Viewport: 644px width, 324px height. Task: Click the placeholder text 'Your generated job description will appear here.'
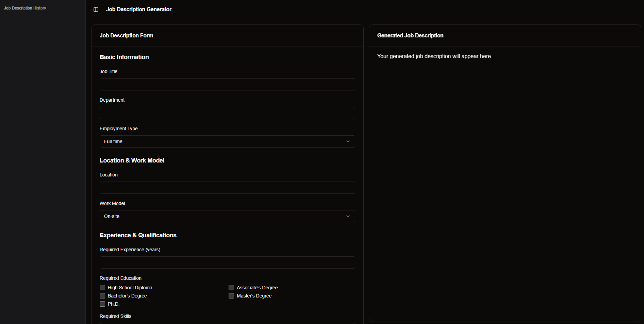tap(434, 56)
